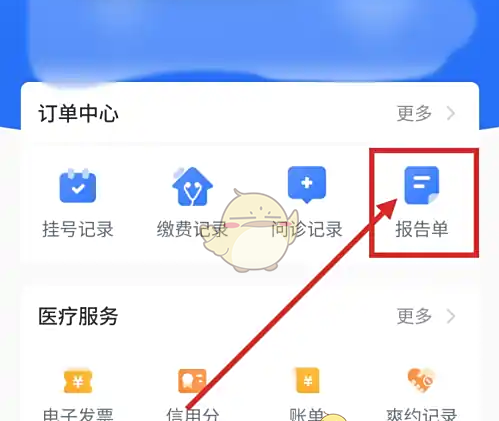The height and width of the screenshot is (421, 499).
Task: Select the 报告单 document icon
Action: [422, 185]
